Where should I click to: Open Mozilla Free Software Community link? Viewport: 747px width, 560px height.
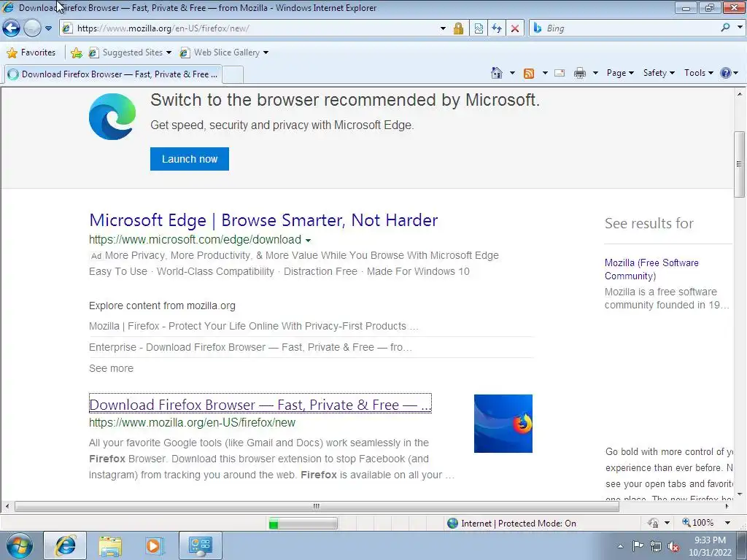(651, 269)
